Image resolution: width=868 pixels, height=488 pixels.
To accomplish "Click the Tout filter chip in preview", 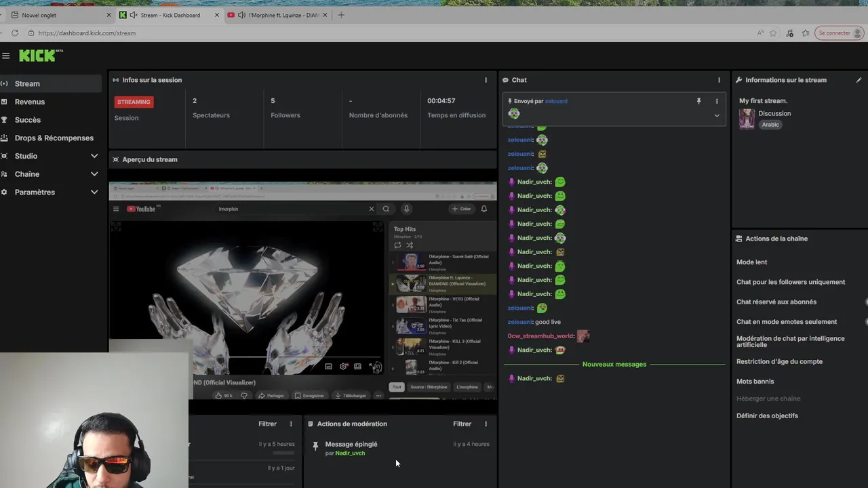I will tap(397, 387).
